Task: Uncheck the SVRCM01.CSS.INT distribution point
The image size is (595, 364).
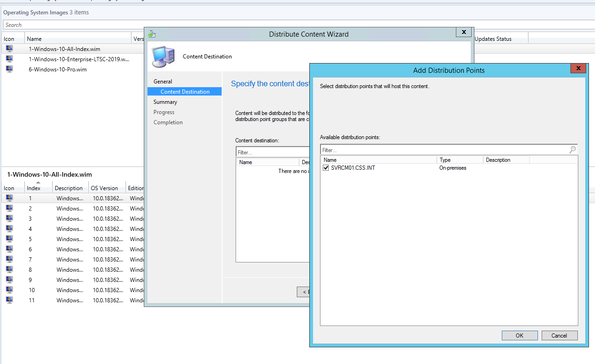Action: point(326,167)
